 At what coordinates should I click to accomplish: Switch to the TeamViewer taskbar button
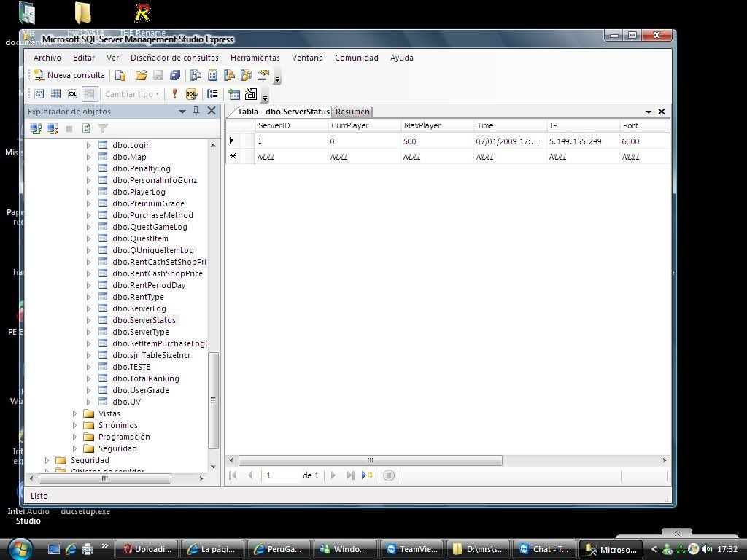413,549
